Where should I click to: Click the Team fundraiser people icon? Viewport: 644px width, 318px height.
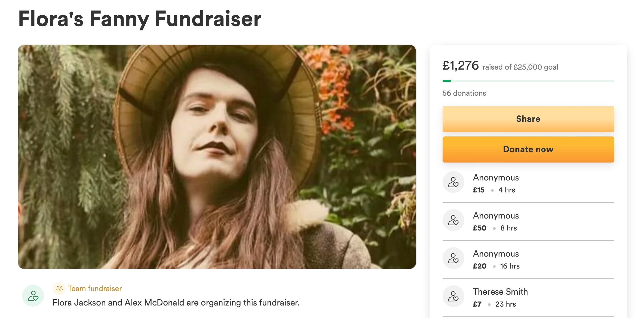[x=59, y=289]
